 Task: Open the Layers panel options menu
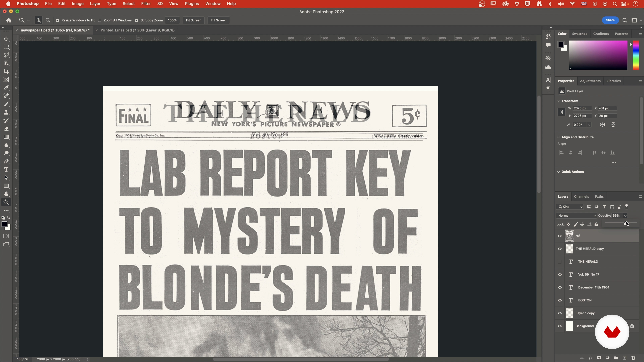click(640, 197)
